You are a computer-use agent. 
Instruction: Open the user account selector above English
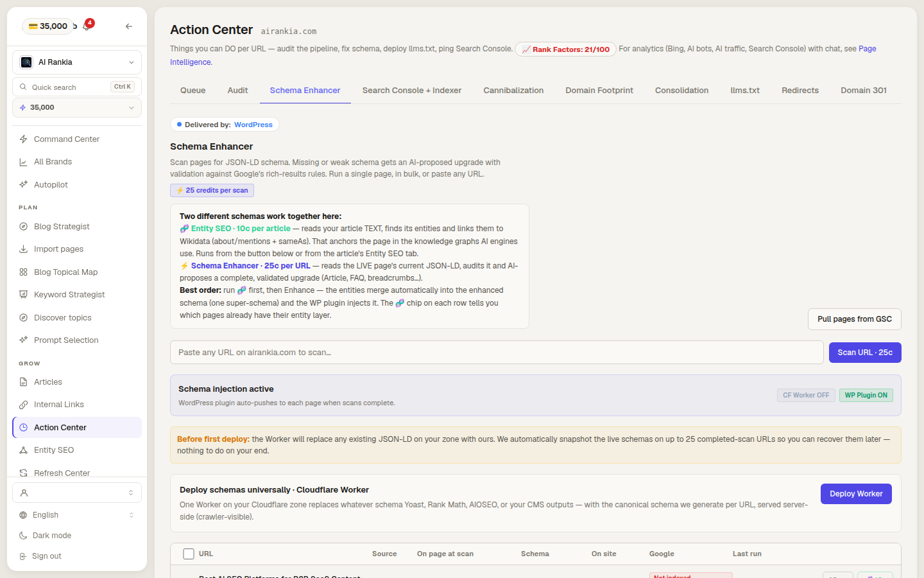point(77,493)
